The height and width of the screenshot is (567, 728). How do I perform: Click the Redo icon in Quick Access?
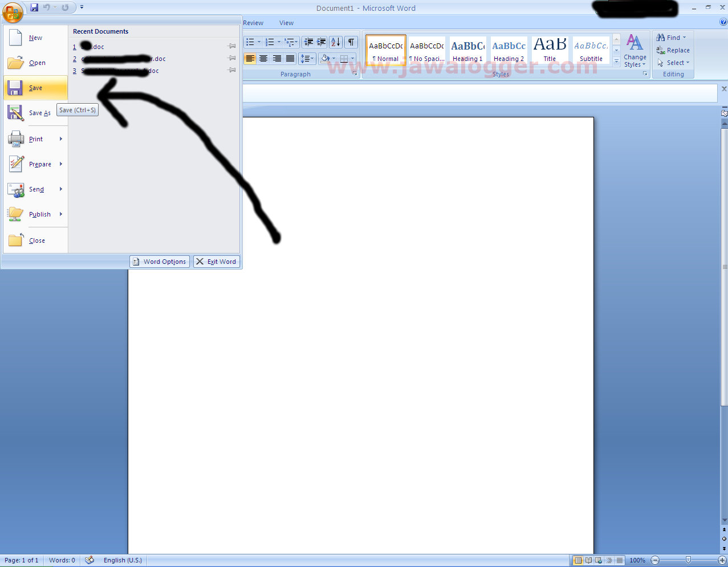65,7
